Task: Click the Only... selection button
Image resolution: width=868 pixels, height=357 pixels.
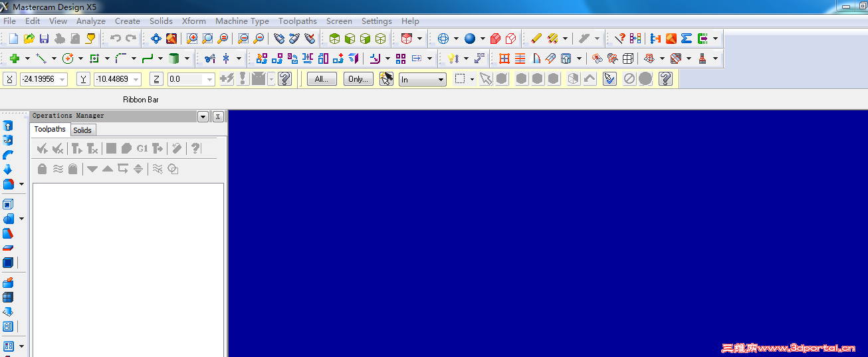Action: (358, 79)
